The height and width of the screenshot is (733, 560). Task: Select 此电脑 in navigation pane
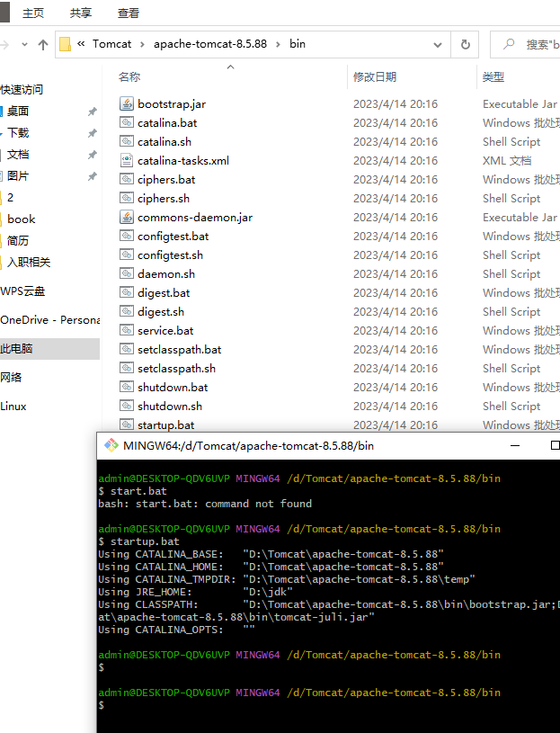tap(49, 349)
